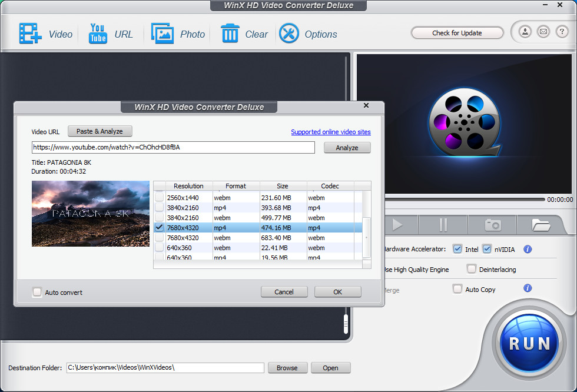Click Check for Update button
The width and height of the screenshot is (577, 392).
457,33
